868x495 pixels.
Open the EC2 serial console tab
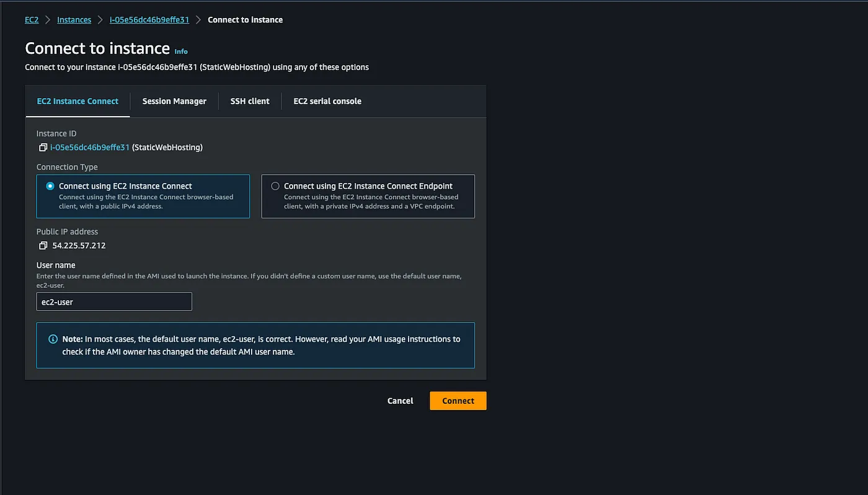tap(327, 101)
